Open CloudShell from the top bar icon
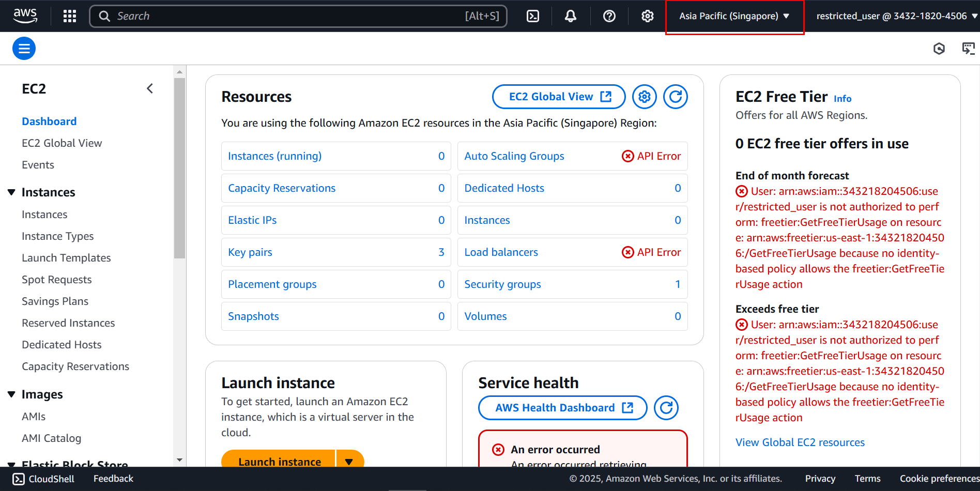 click(x=533, y=16)
